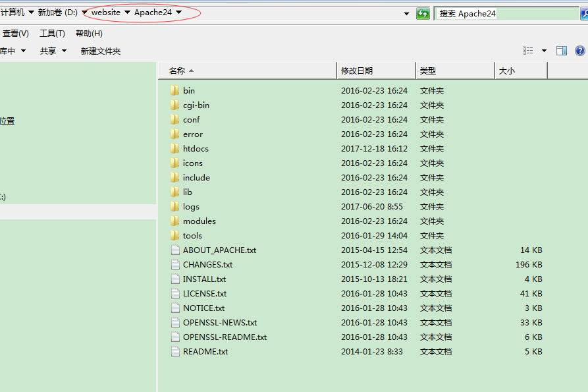Click the refresh icon next to address bar
Image resolution: width=588 pixels, height=392 pixels.
click(x=423, y=13)
